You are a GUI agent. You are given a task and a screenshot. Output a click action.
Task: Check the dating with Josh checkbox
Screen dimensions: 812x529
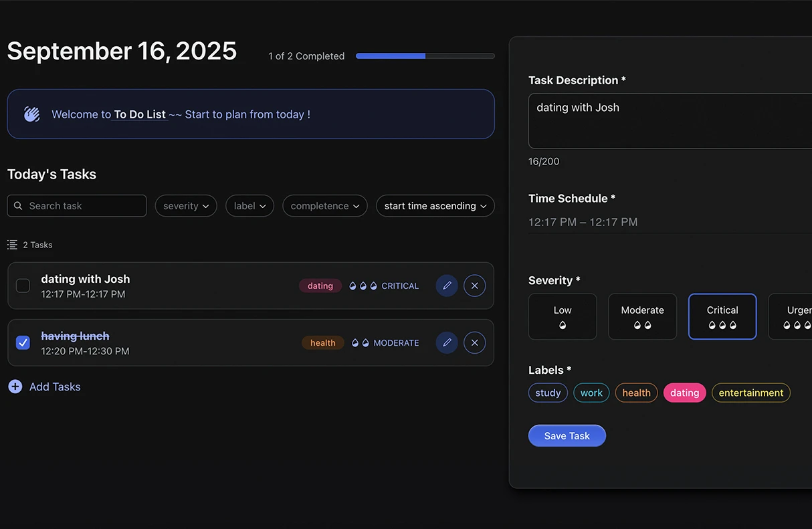tap(23, 286)
